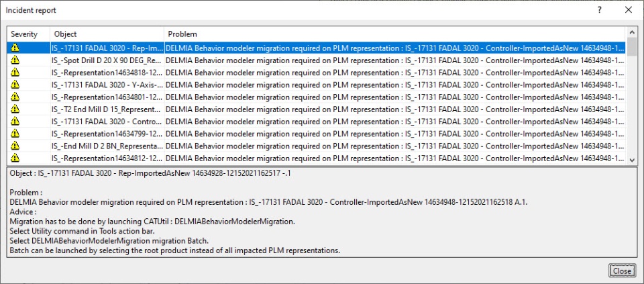Click the incident list scrollbar down arrow
This screenshot has width=644, height=284.
click(x=632, y=160)
